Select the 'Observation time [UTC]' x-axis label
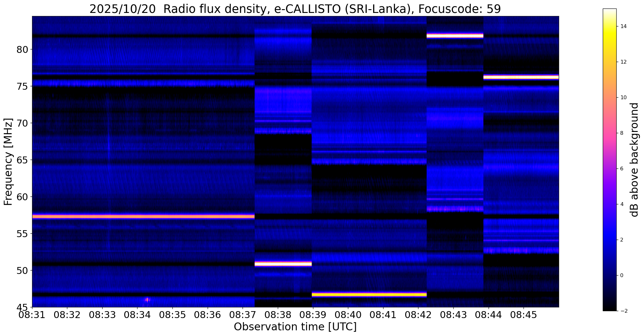 point(295,327)
